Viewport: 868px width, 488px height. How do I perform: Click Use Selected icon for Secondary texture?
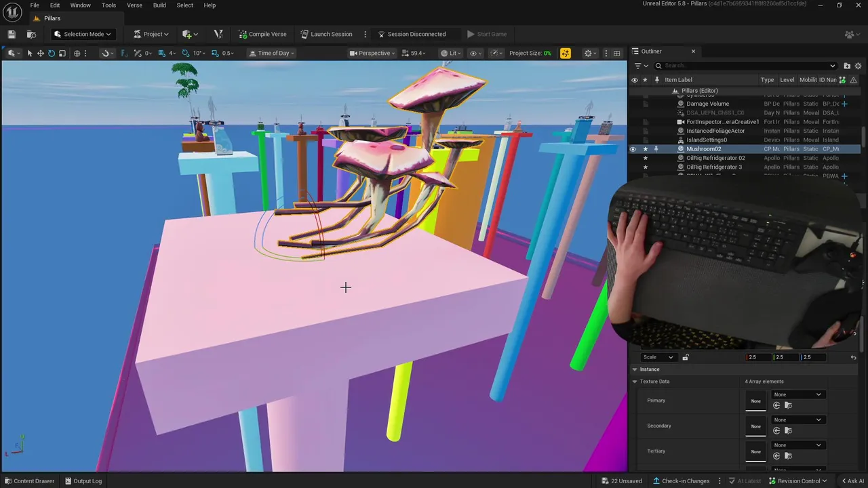pos(776,430)
